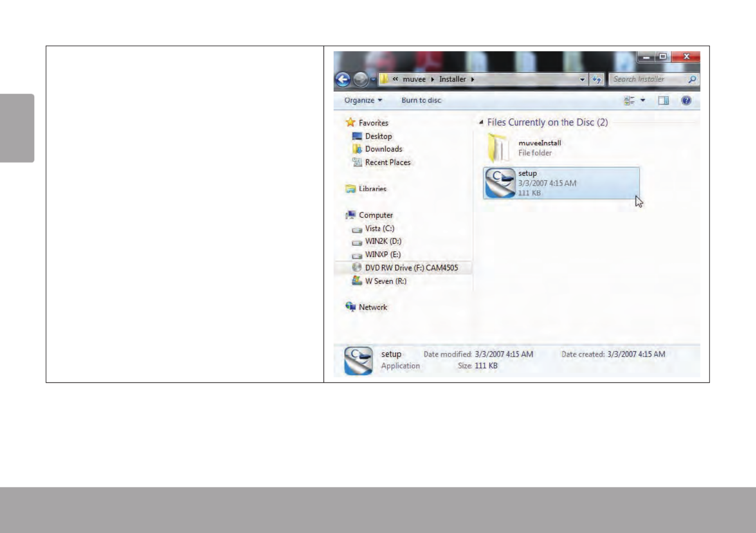The height and width of the screenshot is (533, 756).
Task: Expand the arrow after Installer breadcrumb
Action: point(473,79)
